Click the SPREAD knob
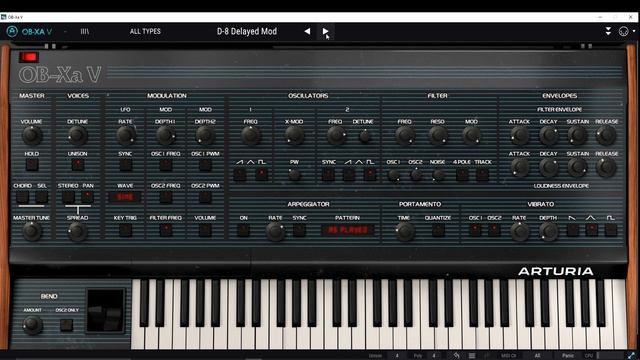640x360 pixels. pos(78,231)
